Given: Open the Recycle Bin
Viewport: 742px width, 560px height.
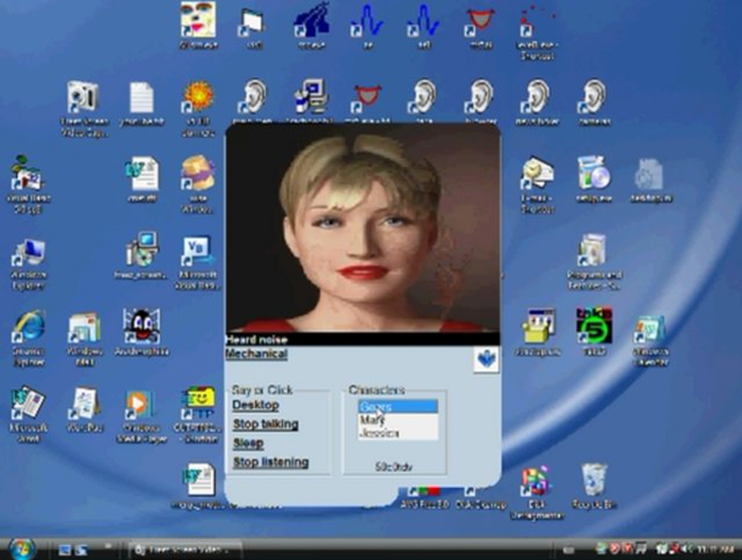Looking at the screenshot, I should pyautogui.click(x=594, y=486).
